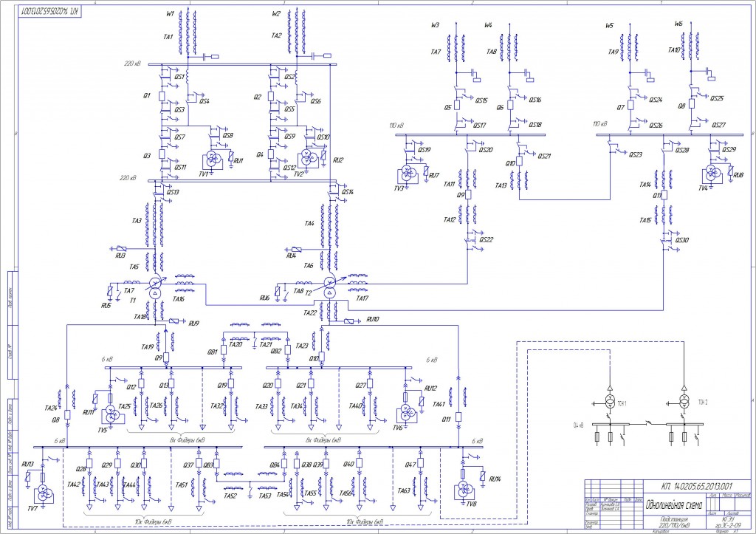Select circuit breaker Q1 rectangle symbol
Image resolution: width=756 pixels, height=534 pixels.
[162, 96]
